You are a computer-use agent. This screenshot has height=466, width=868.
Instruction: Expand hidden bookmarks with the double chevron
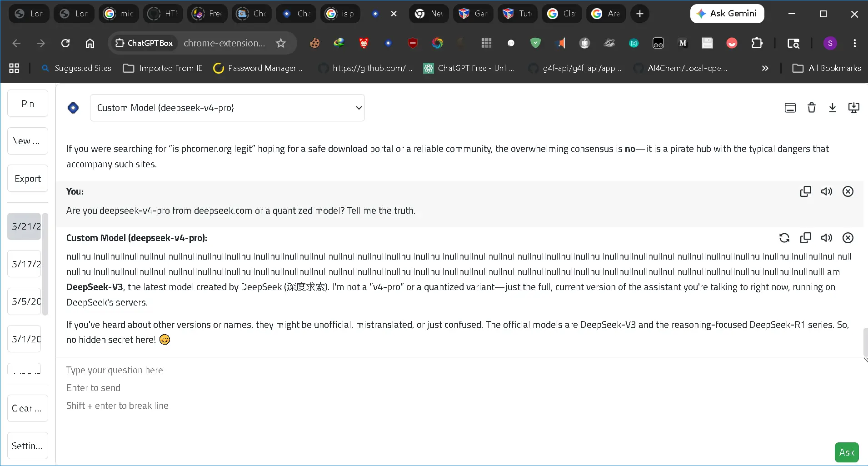[765, 68]
